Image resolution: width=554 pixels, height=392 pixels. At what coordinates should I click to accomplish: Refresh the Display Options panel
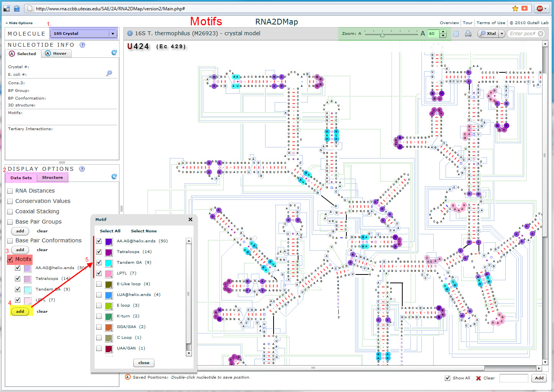114,176
